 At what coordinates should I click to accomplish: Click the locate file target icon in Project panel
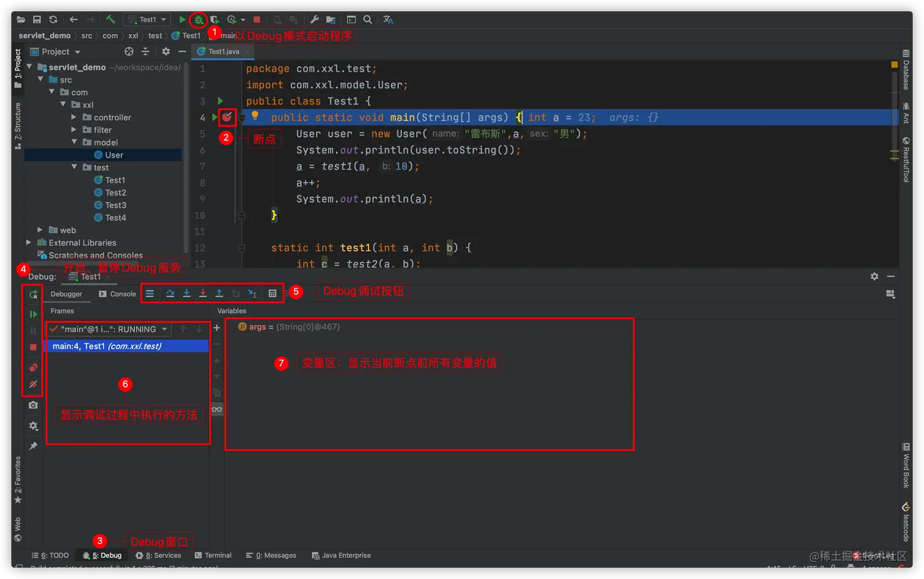129,52
